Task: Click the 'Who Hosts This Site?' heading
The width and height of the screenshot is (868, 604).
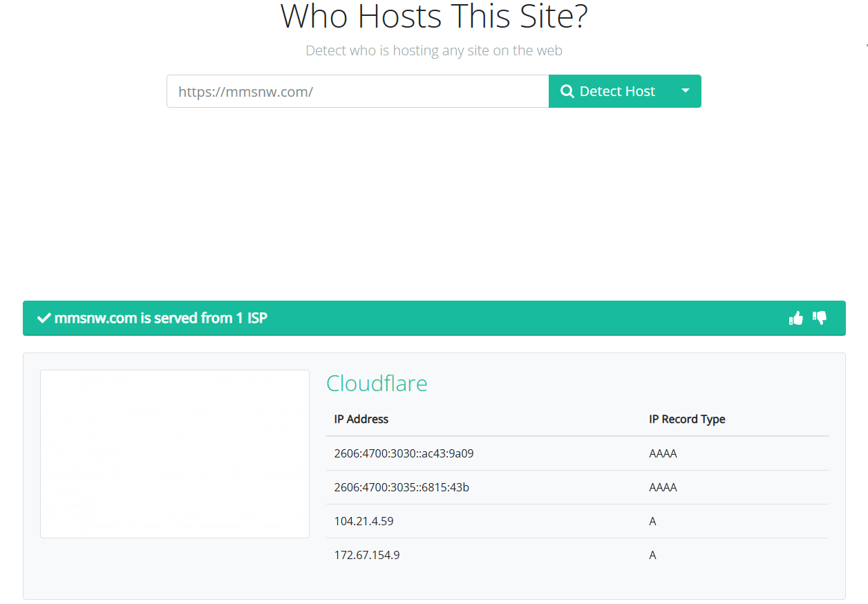Action: point(434,17)
